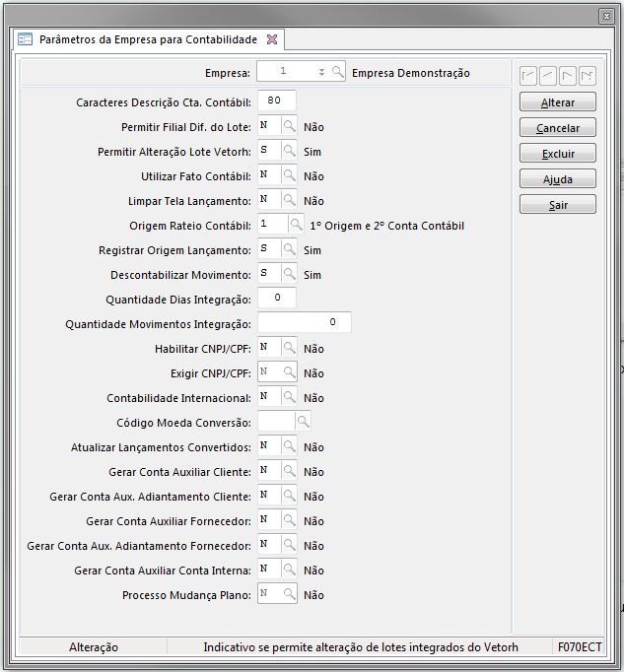Screen dimensions: 624x672
Task: Click the Indicativo status bar hint text
Action: (361, 647)
